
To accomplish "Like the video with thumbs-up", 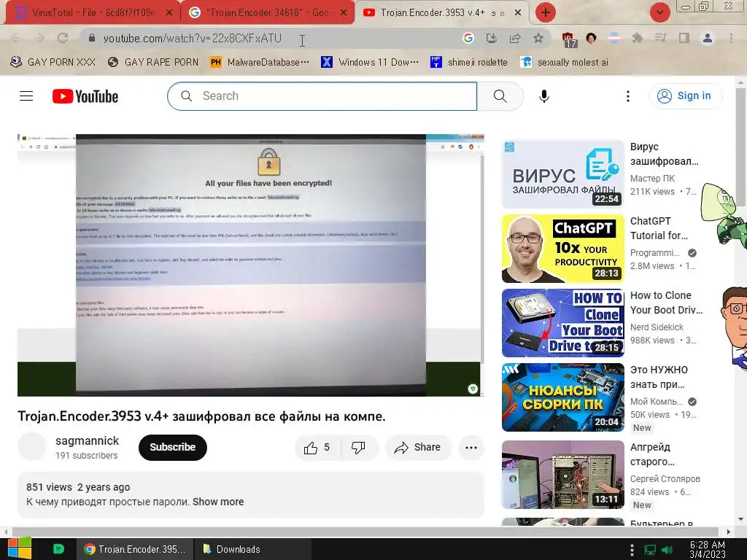I will pyautogui.click(x=317, y=448).
